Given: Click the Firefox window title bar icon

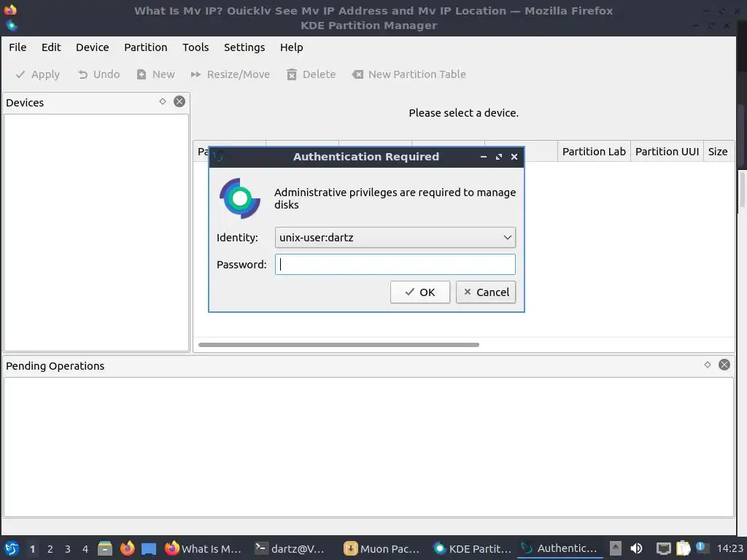Looking at the screenshot, I should pyautogui.click(x=10, y=9).
